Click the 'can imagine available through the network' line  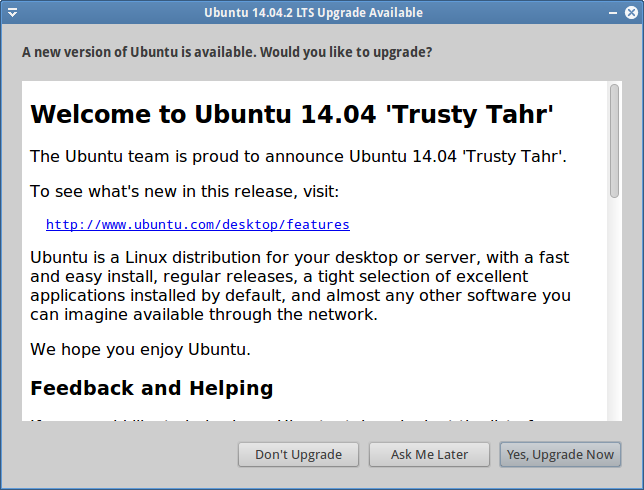[204, 314]
